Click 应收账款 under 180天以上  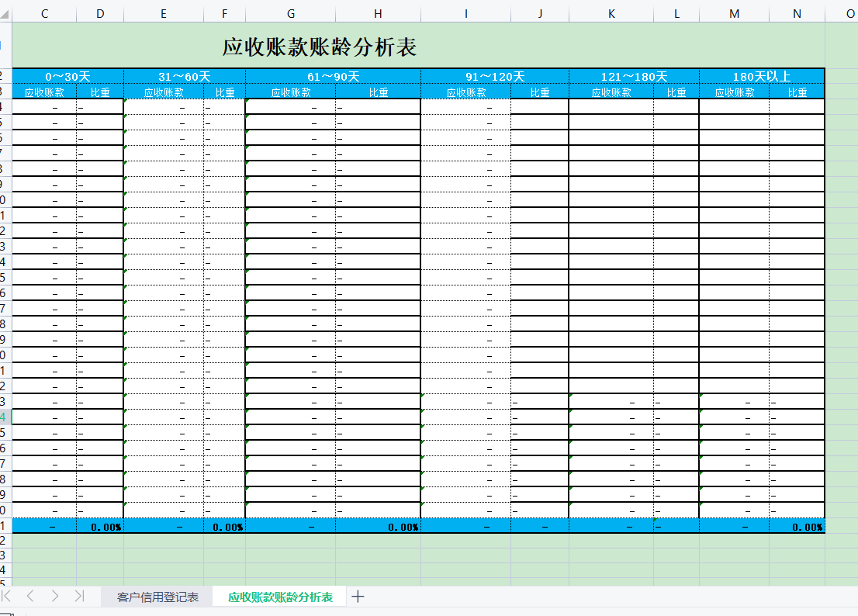(735, 92)
